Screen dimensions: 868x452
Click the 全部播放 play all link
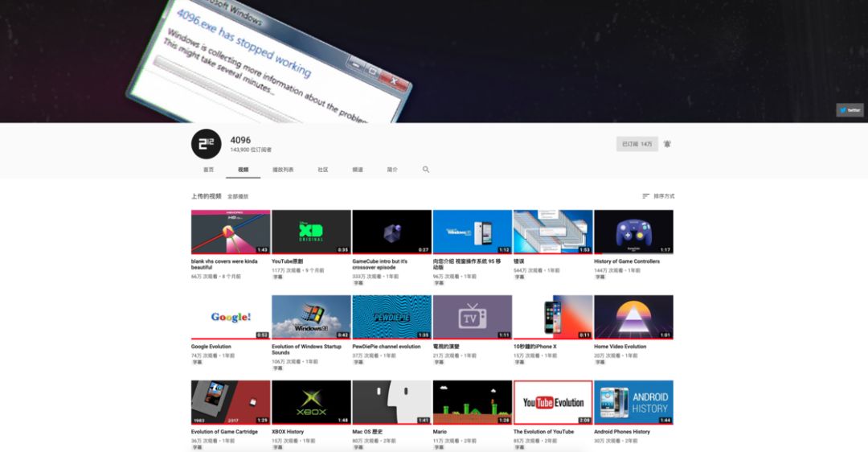[238, 196]
